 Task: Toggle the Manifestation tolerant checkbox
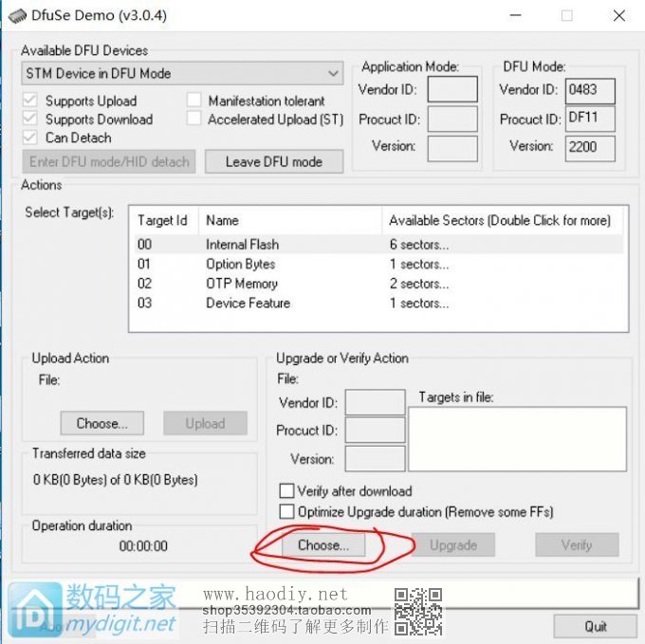193,101
